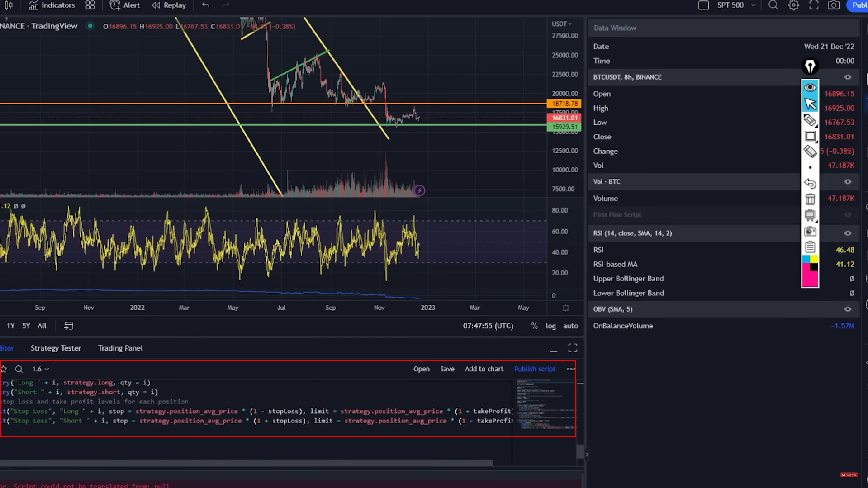Open the whiteboard screen annotation tool
Screen dimensions: 868x488
tap(810, 215)
